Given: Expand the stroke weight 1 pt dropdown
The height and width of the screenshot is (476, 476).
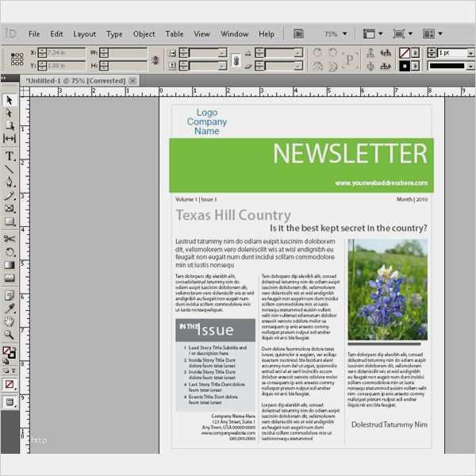Looking at the screenshot, I should (469, 52).
